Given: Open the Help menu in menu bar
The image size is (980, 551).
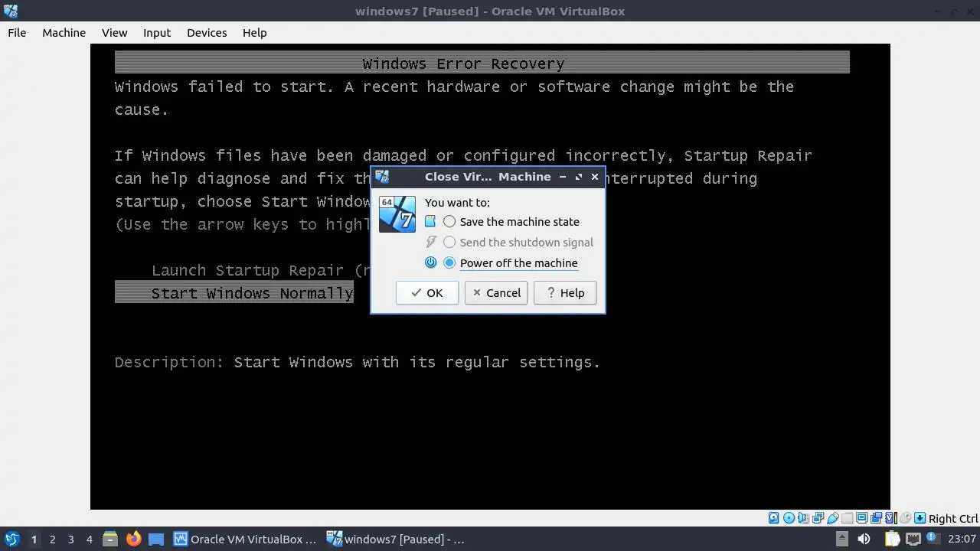Looking at the screenshot, I should click(x=254, y=33).
